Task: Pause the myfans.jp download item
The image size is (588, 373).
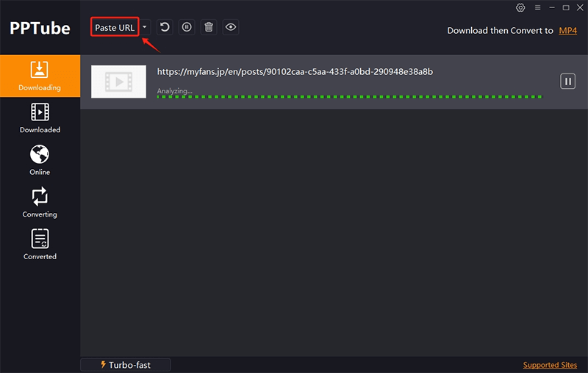Action: click(x=567, y=81)
